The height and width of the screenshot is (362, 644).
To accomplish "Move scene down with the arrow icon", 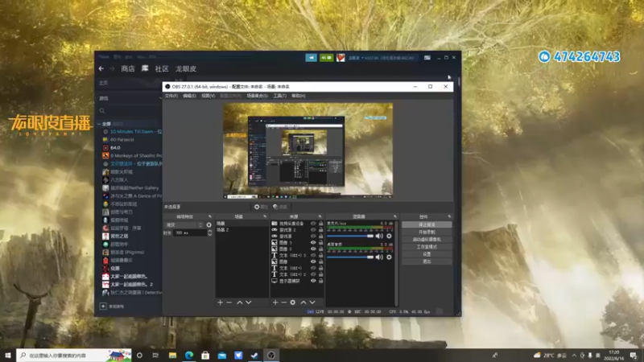I will (x=249, y=302).
